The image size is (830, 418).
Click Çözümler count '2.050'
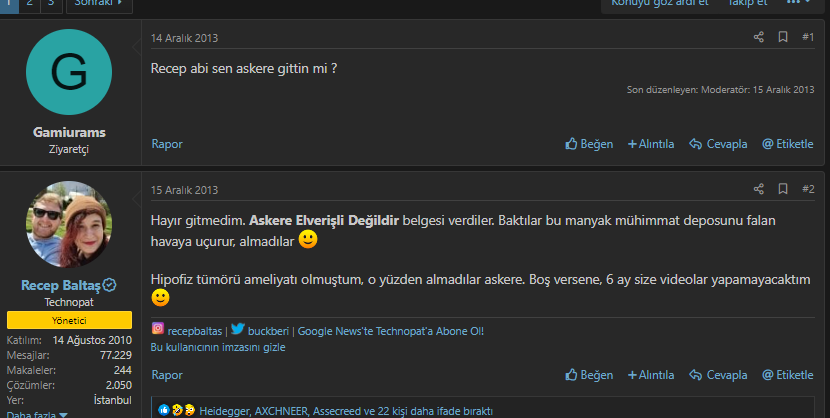119,385
